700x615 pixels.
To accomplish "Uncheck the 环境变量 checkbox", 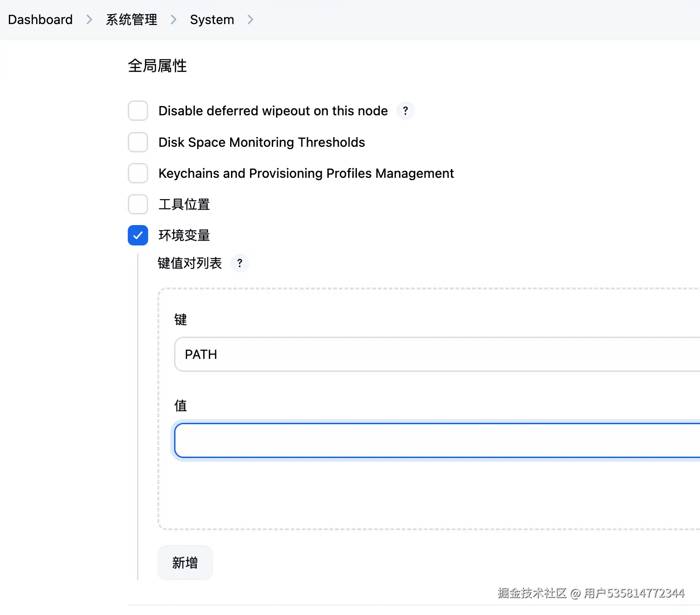I will [138, 235].
